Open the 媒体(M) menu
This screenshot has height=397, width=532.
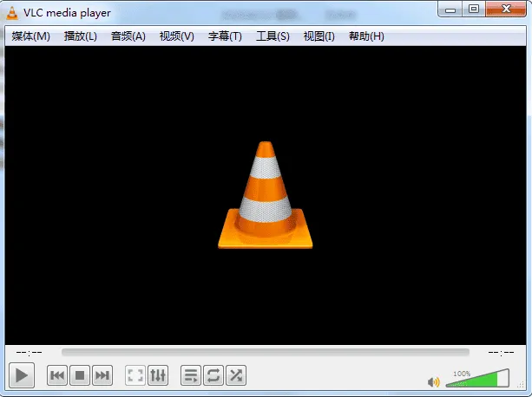(31, 36)
